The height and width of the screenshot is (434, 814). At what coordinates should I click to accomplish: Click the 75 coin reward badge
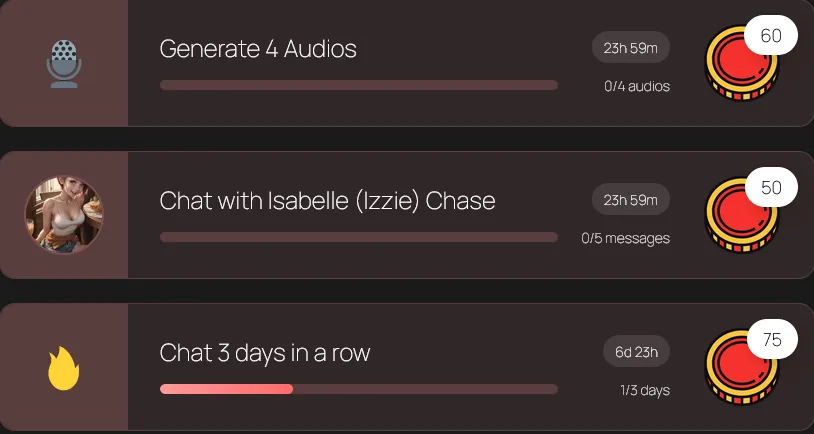click(x=771, y=340)
